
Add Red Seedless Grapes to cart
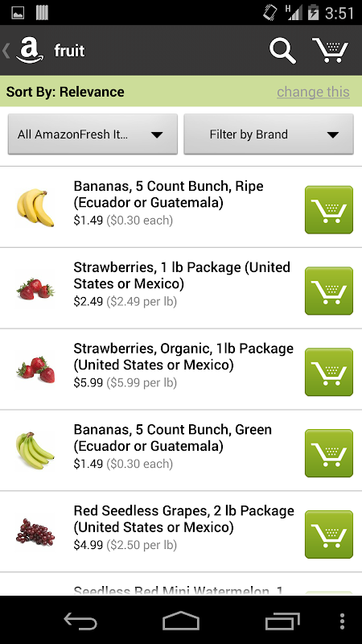(x=329, y=535)
